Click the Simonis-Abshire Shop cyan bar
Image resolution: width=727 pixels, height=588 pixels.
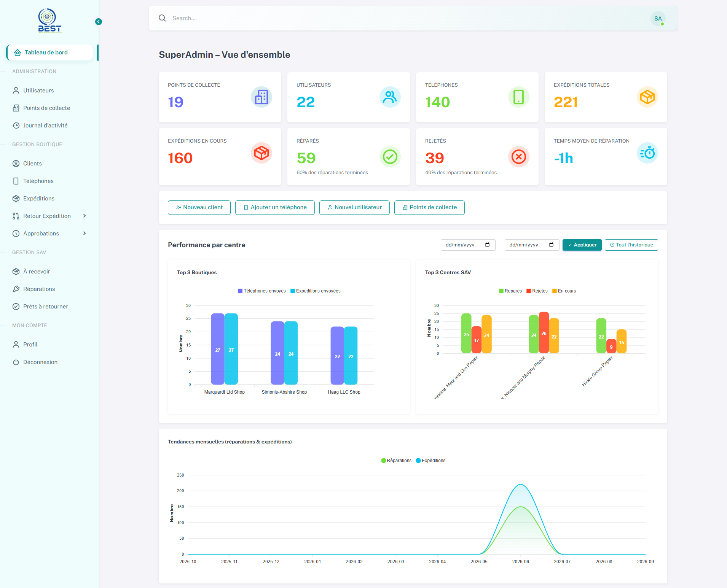coord(291,353)
